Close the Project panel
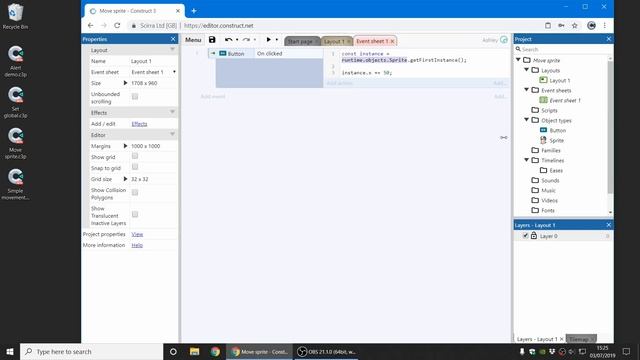Screen dimensions: 640x360 609,39
